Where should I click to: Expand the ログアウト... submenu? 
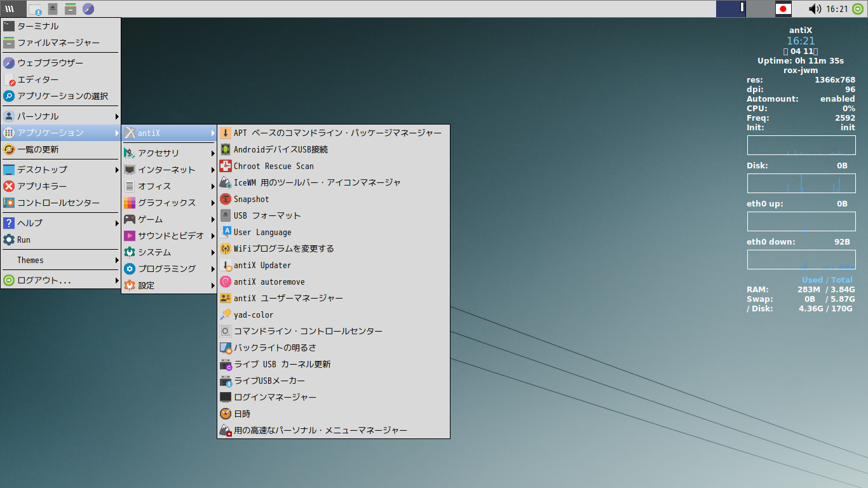coord(61,280)
